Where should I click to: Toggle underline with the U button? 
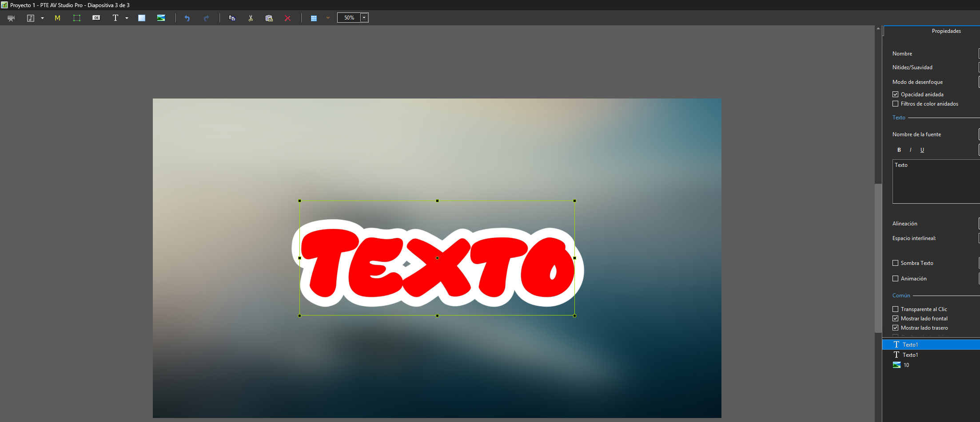pos(922,150)
